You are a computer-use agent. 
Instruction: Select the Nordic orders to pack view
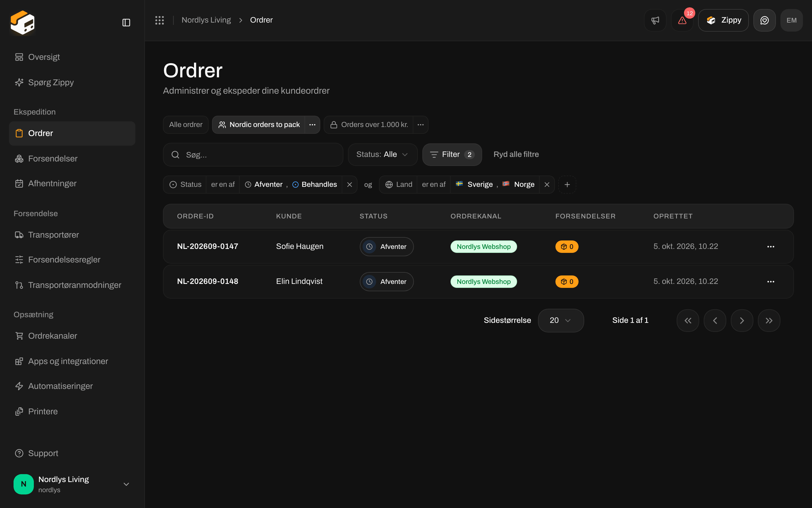point(259,125)
